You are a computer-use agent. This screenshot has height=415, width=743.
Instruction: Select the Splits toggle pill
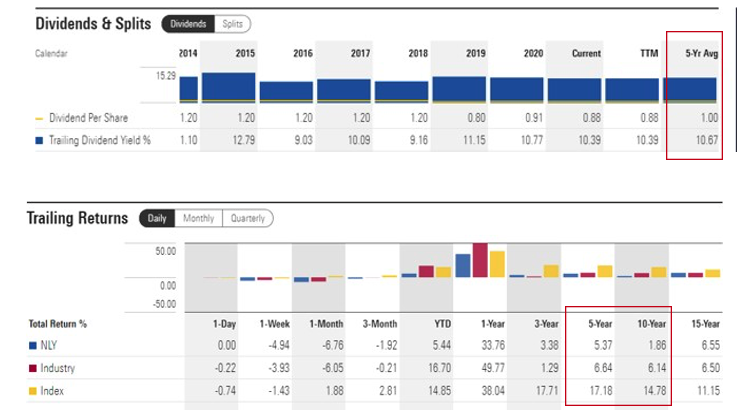[x=233, y=23]
